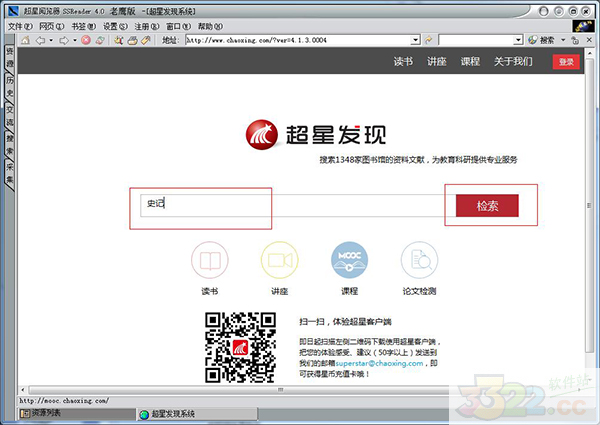
Task: Click the printer icon in the toolbar
Action: tap(132, 40)
